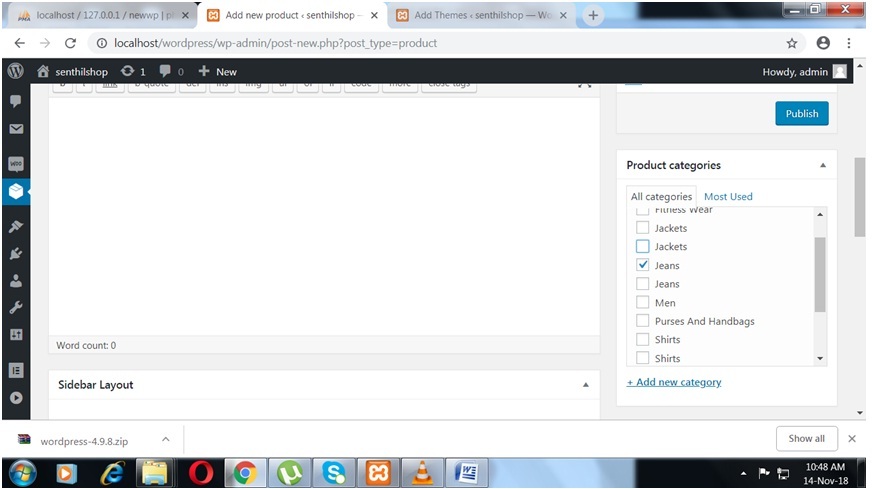Viewport: 872px width, 489px height.
Task: Open the Users menu icon
Action: tap(16, 281)
